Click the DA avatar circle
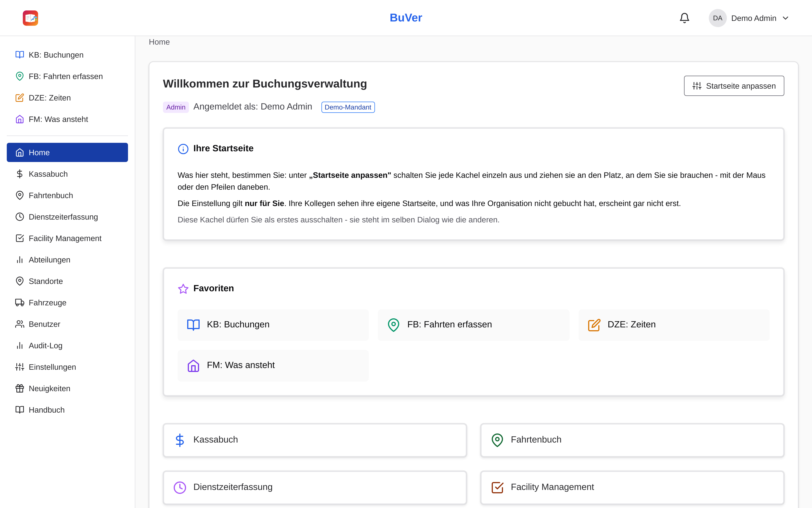 717,18
